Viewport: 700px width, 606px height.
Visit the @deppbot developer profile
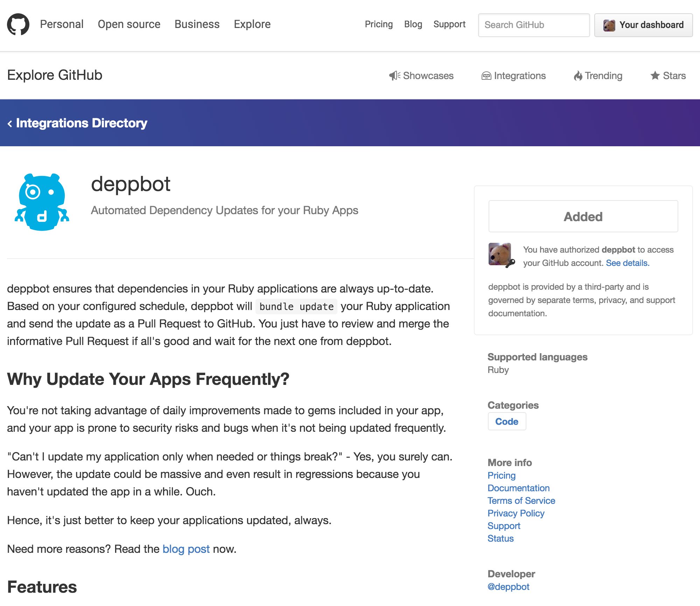tap(508, 587)
